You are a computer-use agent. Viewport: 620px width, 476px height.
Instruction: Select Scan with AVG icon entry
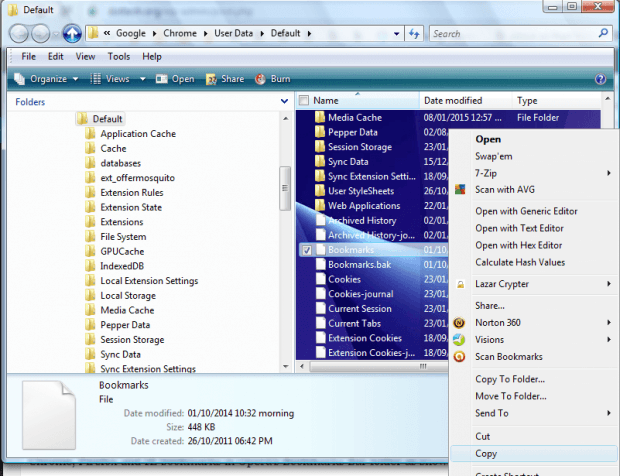459,189
